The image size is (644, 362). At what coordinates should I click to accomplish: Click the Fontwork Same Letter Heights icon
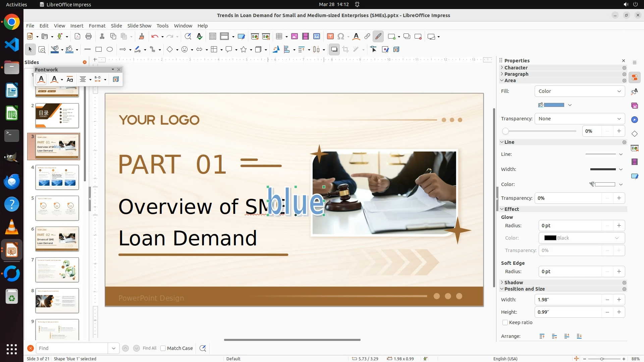tap(70, 79)
